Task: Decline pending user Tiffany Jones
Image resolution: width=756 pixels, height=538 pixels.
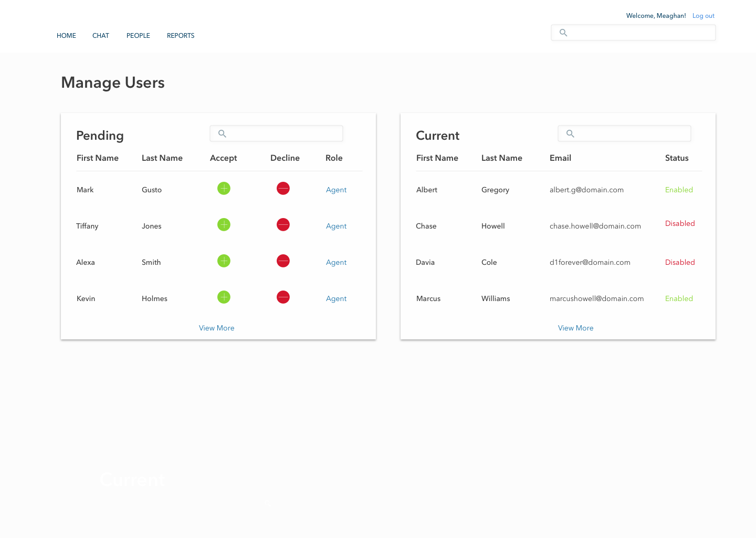Action: [283, 224]
